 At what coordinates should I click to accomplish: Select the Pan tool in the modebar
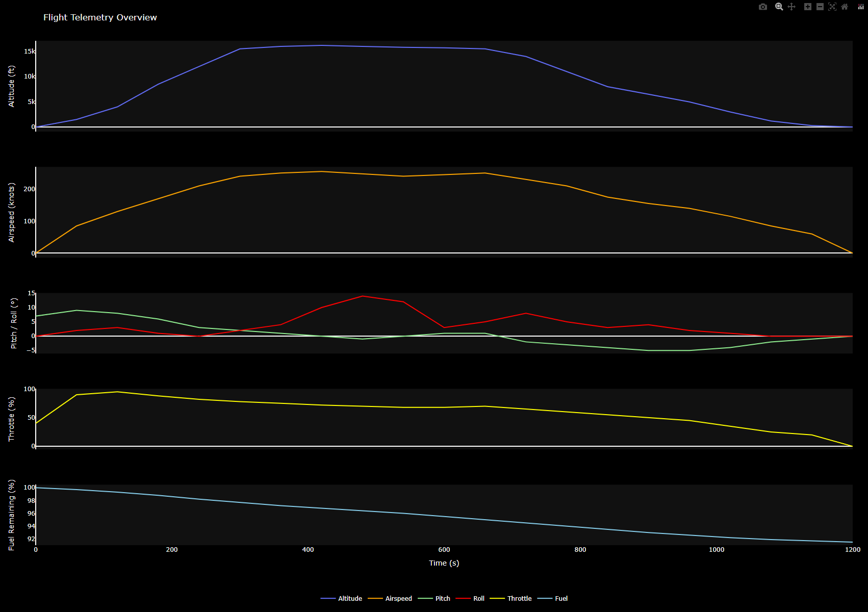coord(792,7)
